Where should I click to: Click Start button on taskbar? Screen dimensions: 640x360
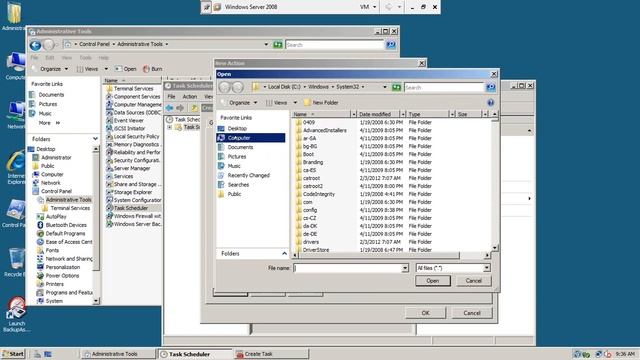tap(13, 354)
